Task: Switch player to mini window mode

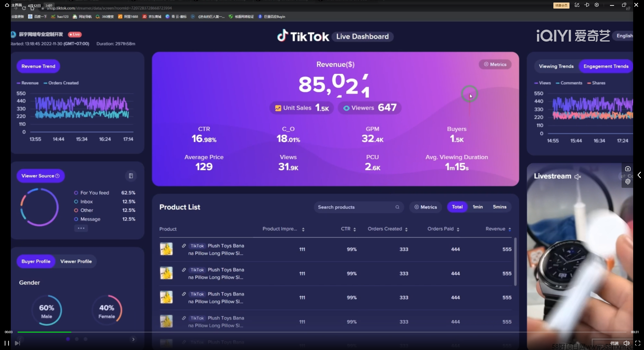Action: click(577, 5)
